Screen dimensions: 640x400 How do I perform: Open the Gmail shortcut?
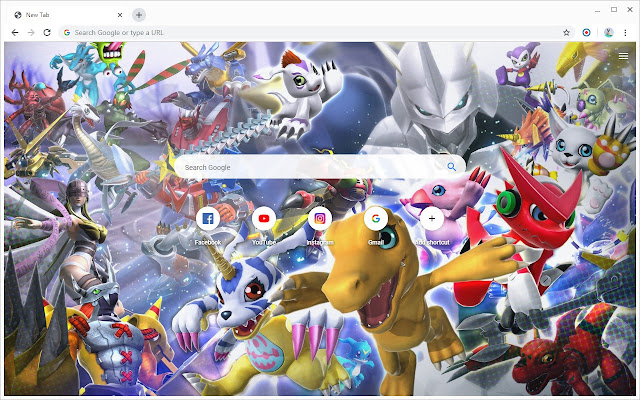(376, 219)
